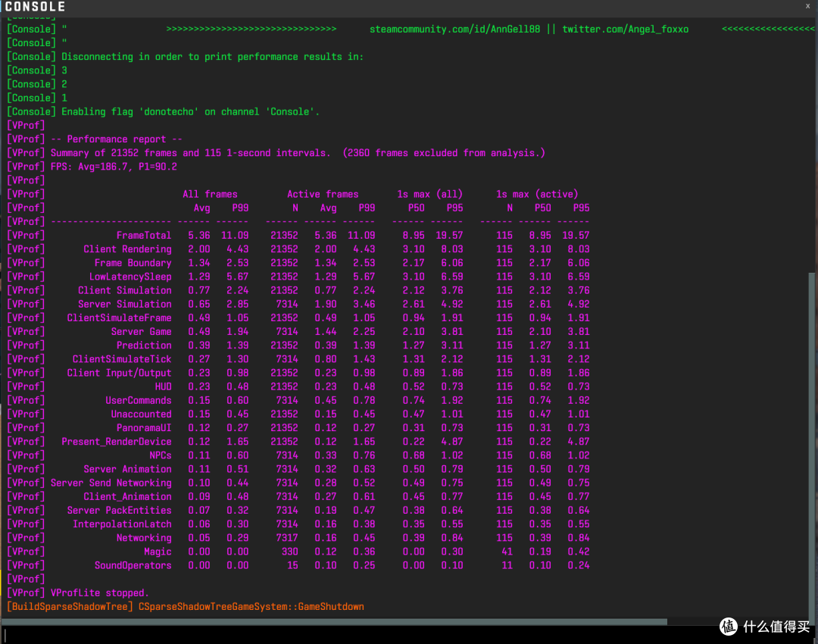This screenshot has height=644, width=818.
Task: Click the LowLatencySleep row label
Action: 130,277
